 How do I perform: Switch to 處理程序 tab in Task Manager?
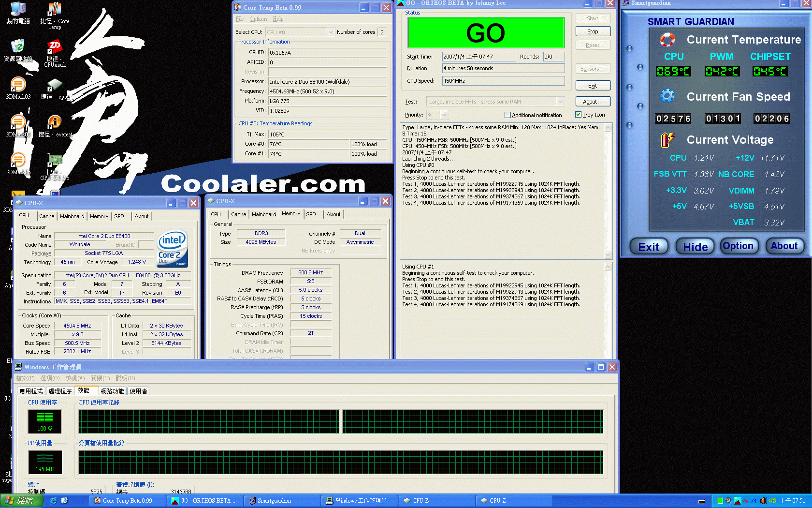tap(60, 391)
